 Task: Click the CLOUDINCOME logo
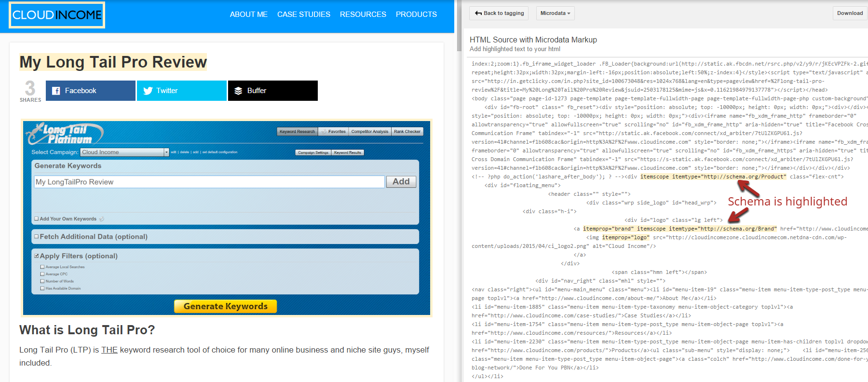(57, 15)
